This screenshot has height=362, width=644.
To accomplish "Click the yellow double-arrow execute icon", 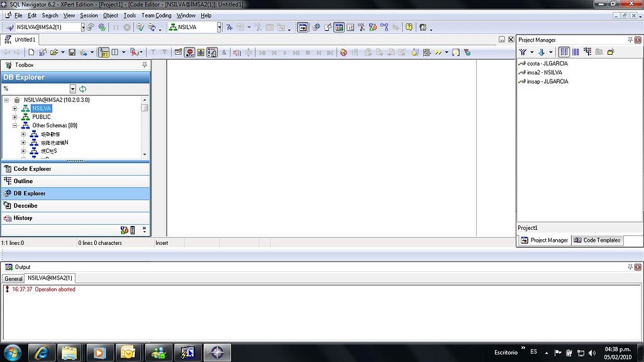I will [438, 52].
